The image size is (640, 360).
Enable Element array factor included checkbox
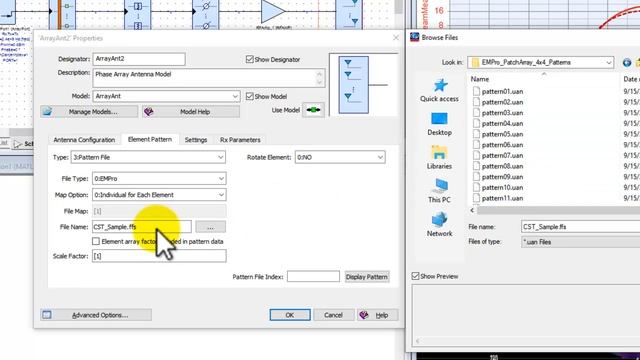coord(96,241)
